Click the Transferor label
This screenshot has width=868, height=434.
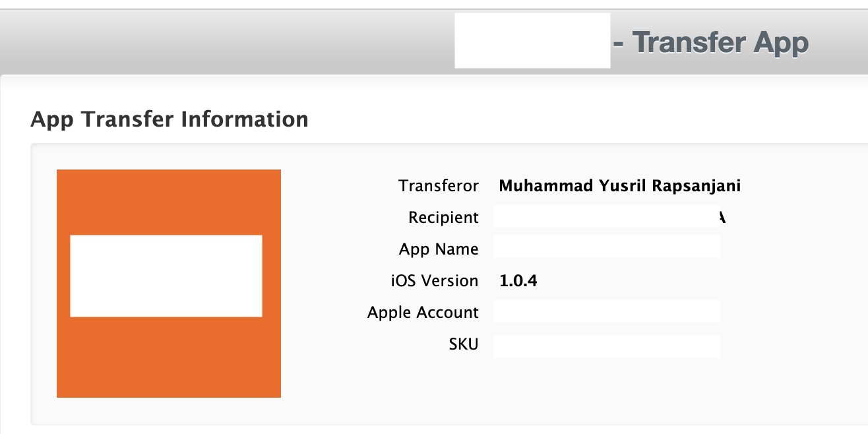point(439,186)
